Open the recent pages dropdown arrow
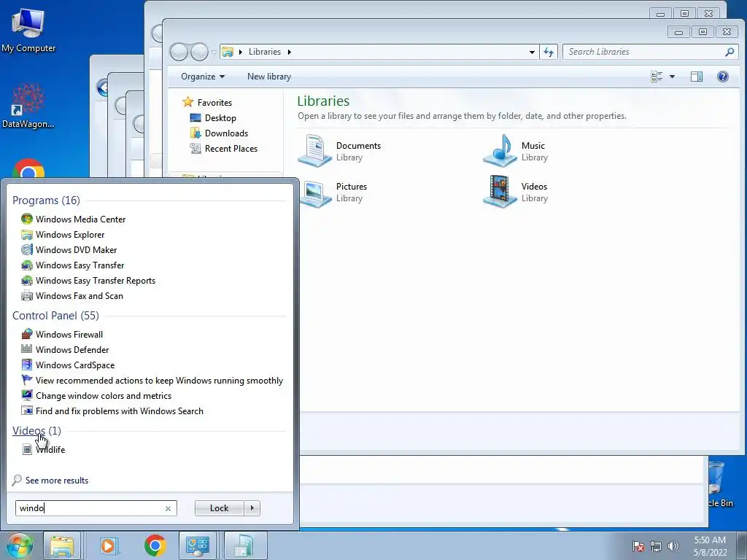The height and width of the screenshot is (560, 747). pos(214,52)
